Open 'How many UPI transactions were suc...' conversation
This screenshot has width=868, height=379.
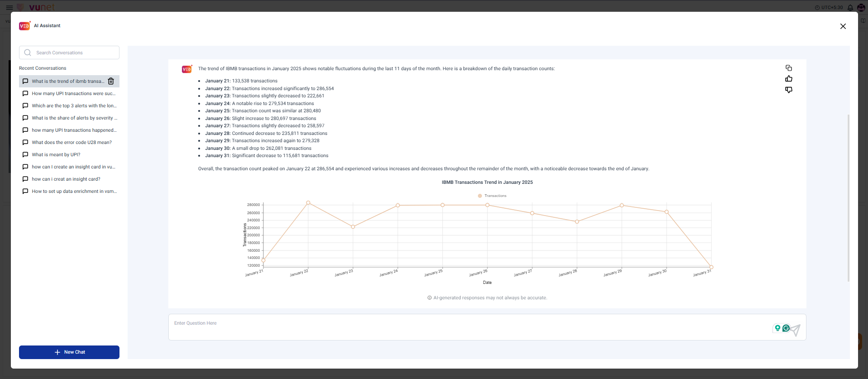pos(73,94)
